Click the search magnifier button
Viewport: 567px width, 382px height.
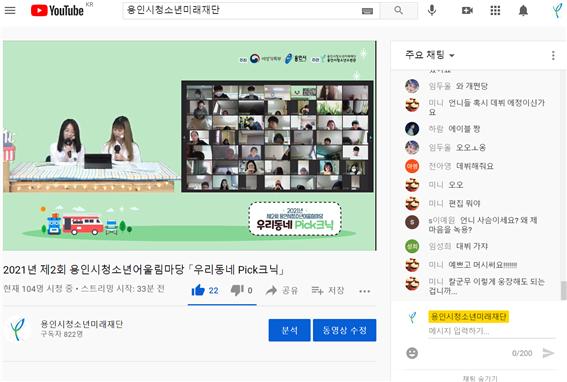398,10
